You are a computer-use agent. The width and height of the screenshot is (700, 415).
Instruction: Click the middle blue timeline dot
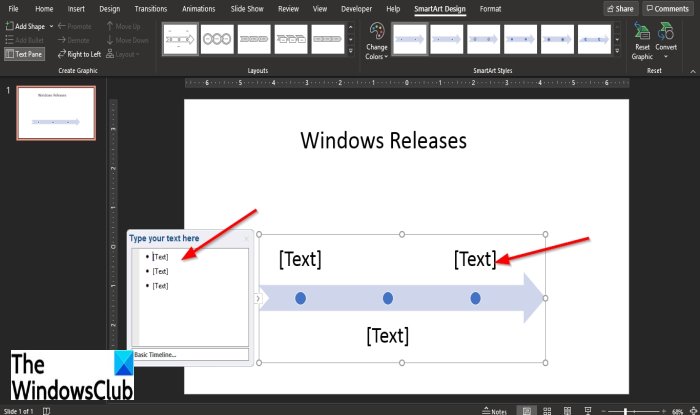click(388, 298)
